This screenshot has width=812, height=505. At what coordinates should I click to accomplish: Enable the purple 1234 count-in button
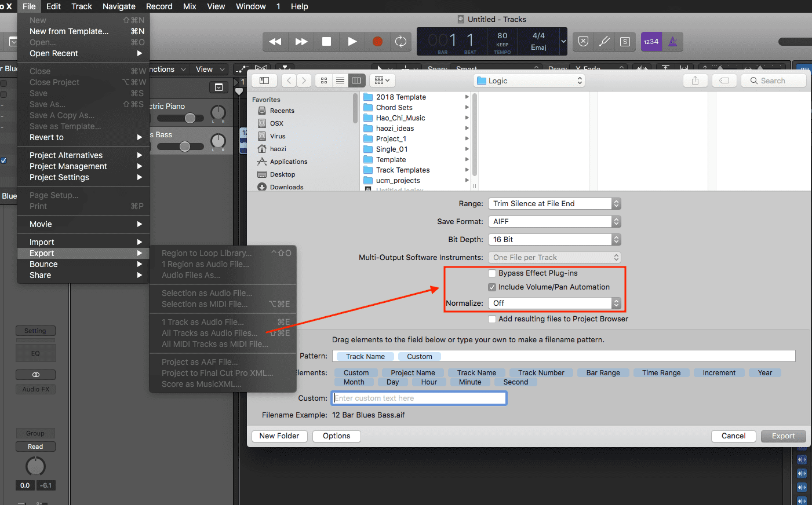point(651,42)
